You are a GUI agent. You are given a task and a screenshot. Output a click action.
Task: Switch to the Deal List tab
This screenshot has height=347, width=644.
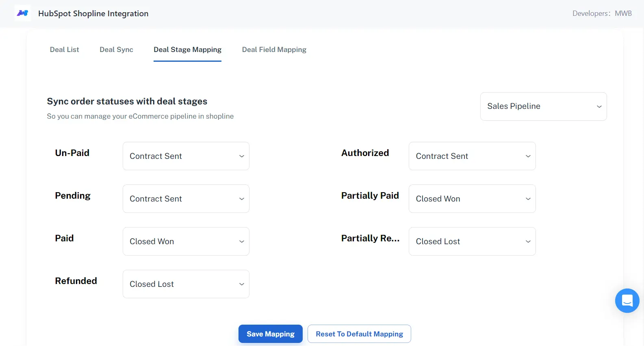click(x=64, y=50)
